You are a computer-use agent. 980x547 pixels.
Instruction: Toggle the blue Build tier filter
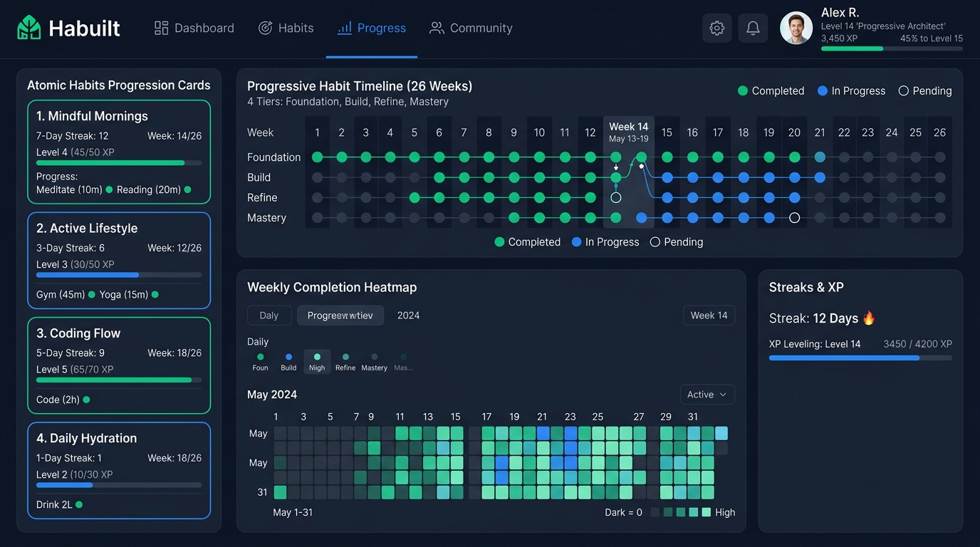(x=288, y=362)
